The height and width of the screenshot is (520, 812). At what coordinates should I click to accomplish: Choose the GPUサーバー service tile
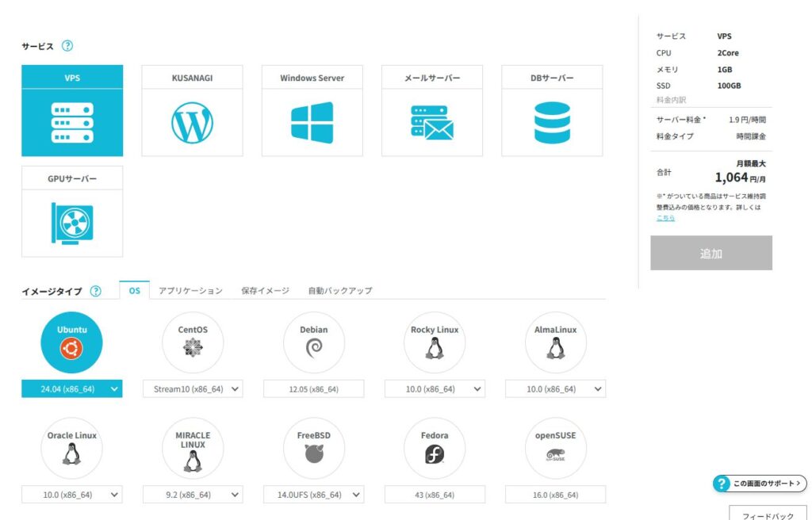coord(72,212)
